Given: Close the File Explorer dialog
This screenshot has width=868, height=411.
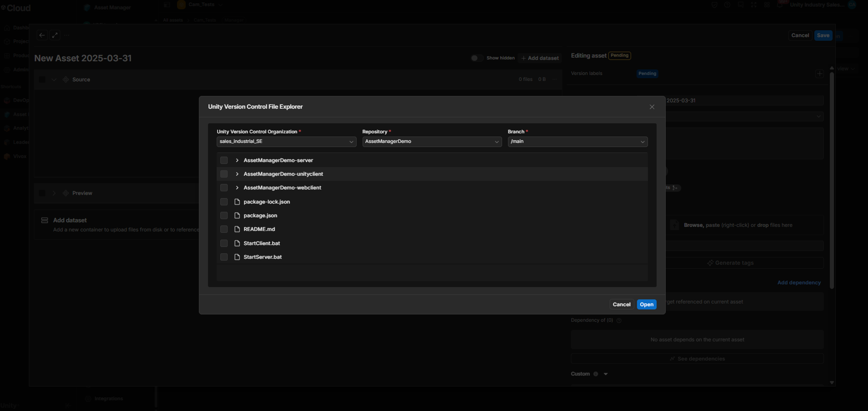Looking at the screenshot, I should [652, 107].
